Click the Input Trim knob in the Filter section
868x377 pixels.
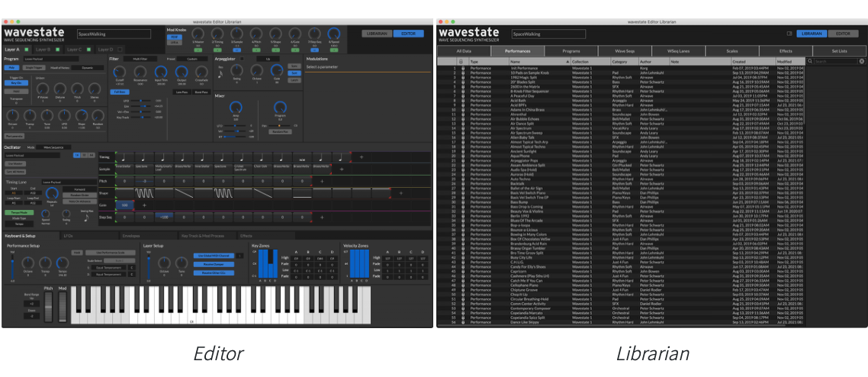160,72
